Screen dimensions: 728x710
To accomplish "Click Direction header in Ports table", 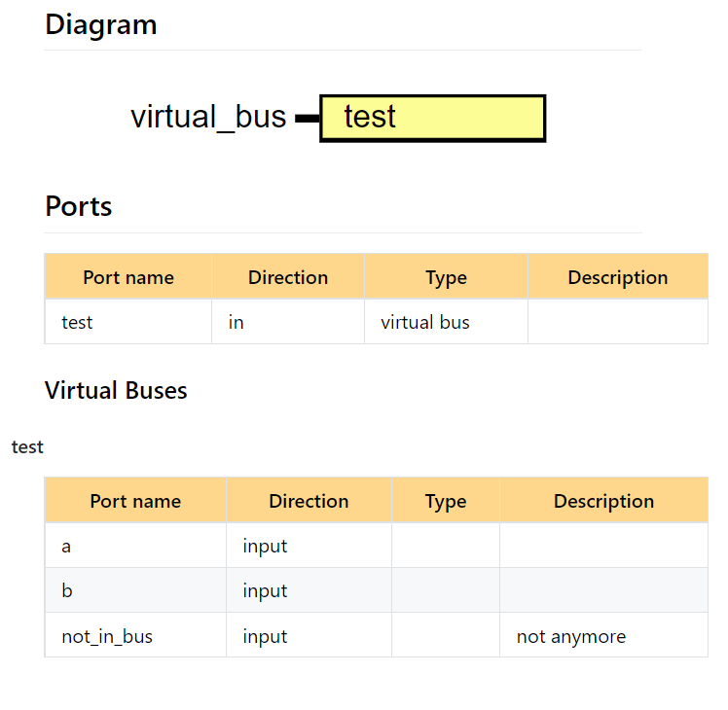I will tap(288, 277).
